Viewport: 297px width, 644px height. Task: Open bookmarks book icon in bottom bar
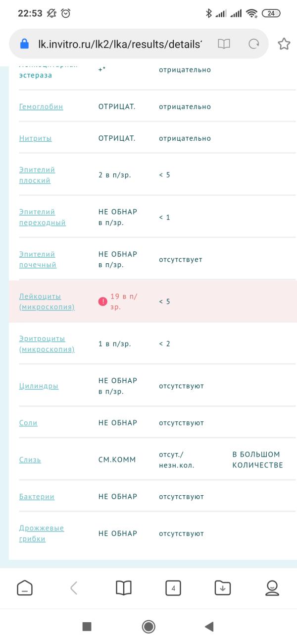coord(124,588)
